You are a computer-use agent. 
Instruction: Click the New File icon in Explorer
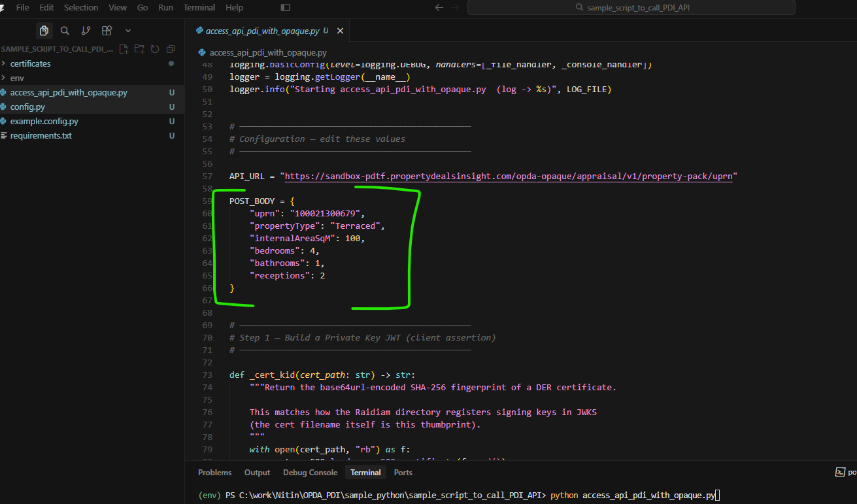coord(122,49)
